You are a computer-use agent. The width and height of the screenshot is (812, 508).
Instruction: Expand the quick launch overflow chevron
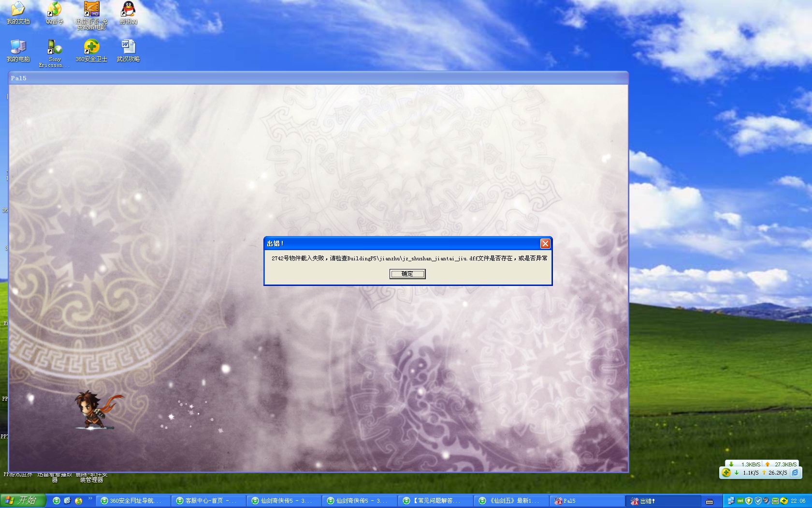[x=90, y=498]
